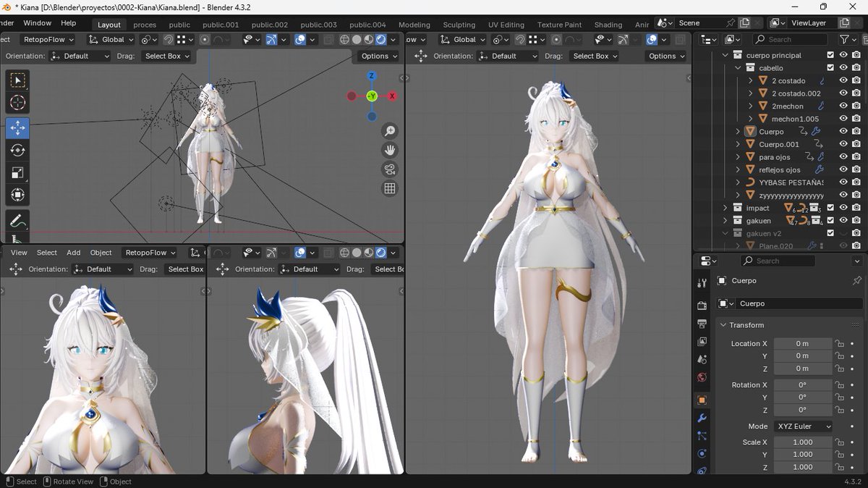Image resolution: width=868 pixels, height=488 pixels.
Task: Toggle camera view in top-left viewport
Action: point(390,169)
